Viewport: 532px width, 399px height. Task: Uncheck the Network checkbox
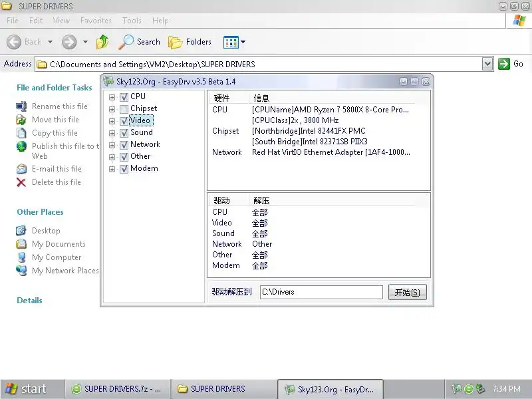pos(124,145)
